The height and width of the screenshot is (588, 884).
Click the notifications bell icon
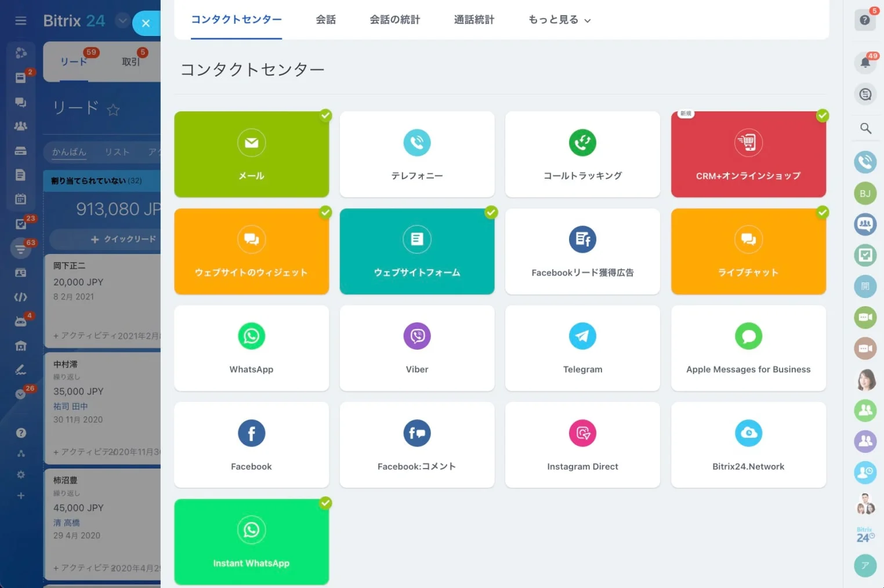[x=865, y=62]
